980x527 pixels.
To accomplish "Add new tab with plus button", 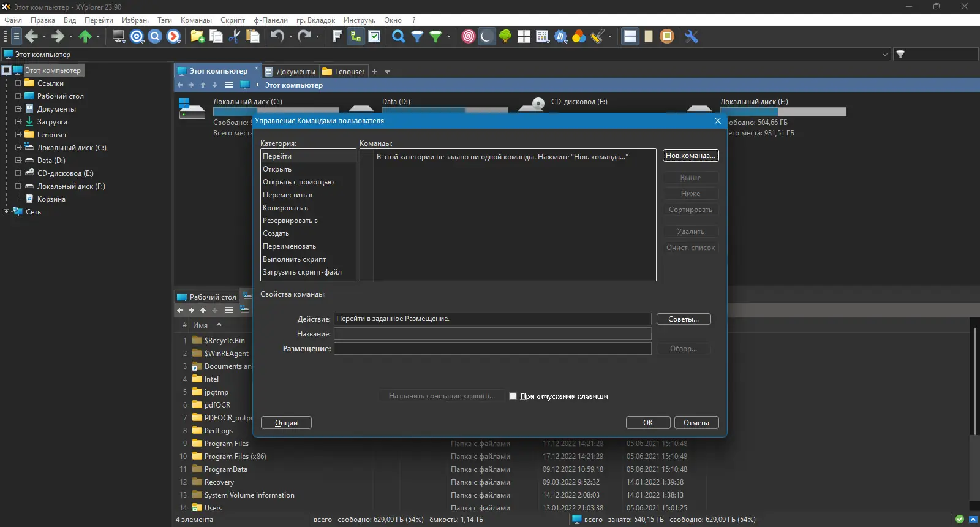I will [x=375, y=72].
